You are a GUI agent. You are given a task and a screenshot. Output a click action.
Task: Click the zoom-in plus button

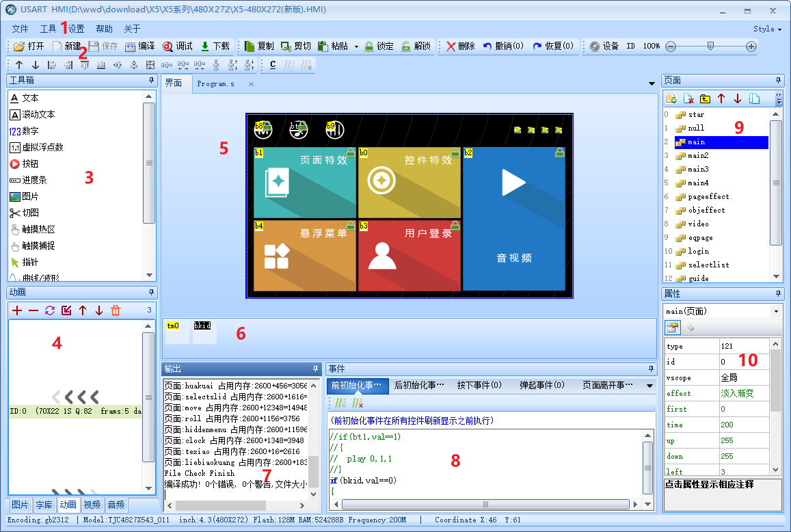(751, 46)
